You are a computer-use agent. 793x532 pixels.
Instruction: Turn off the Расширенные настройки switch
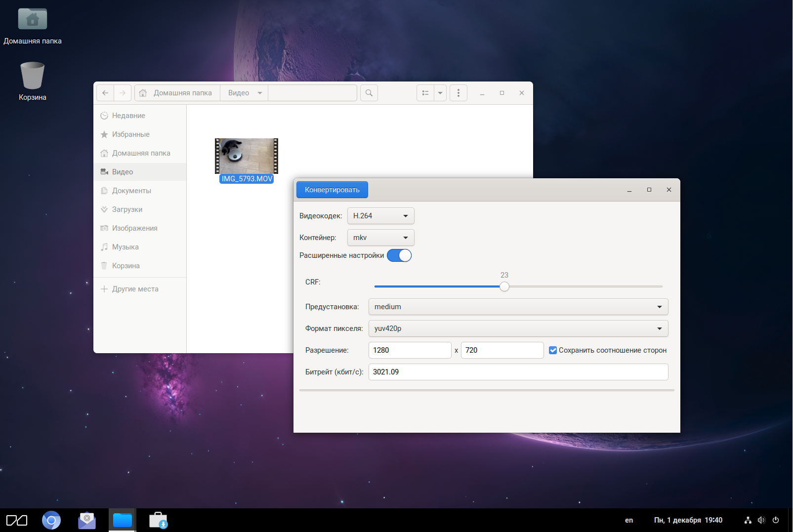click(399, 255)
